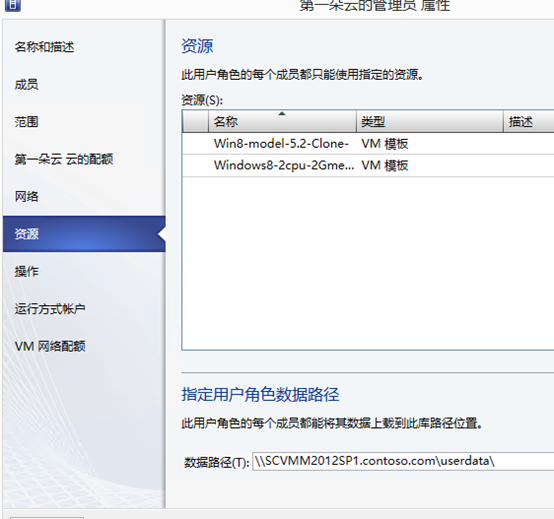This screenshot has width=554, height=519.
Task: Open the 范围 page
Action: click(26, 122)
